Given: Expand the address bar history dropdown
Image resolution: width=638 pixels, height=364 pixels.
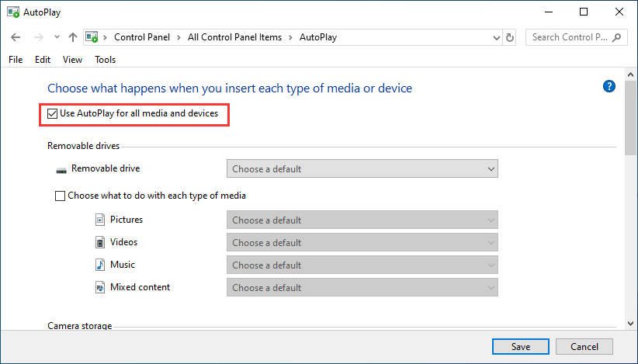Looking at the screenshot, I should 497,38.
